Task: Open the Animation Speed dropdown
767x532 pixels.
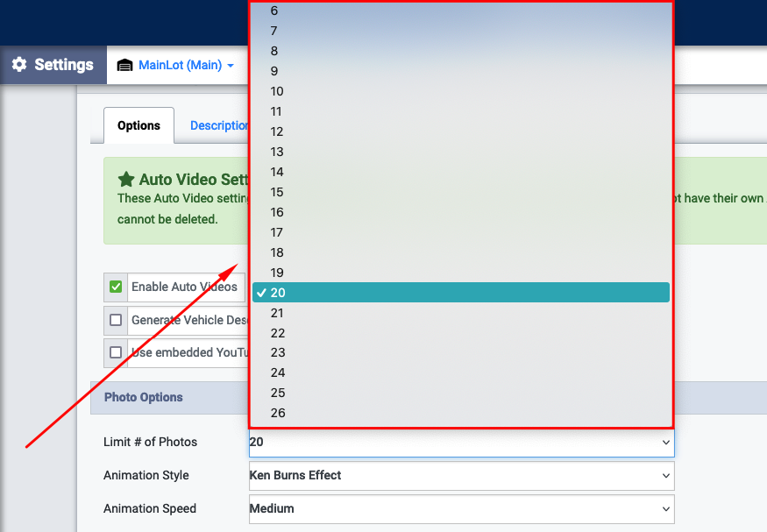Action: (461, 508)
